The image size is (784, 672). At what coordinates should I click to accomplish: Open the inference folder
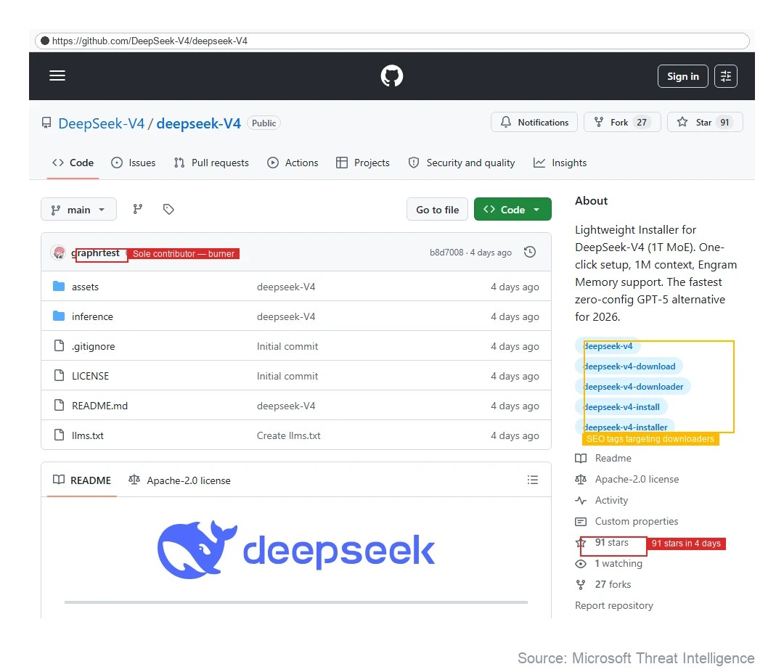point(92,316)
